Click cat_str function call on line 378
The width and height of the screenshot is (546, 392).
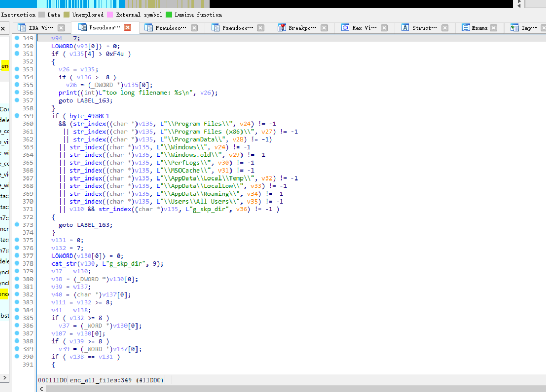point(64,263)
